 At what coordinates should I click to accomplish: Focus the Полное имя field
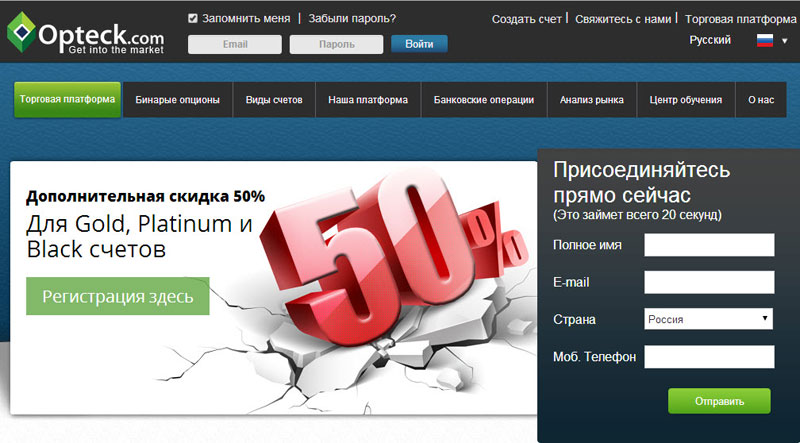[x=709, y=245]
